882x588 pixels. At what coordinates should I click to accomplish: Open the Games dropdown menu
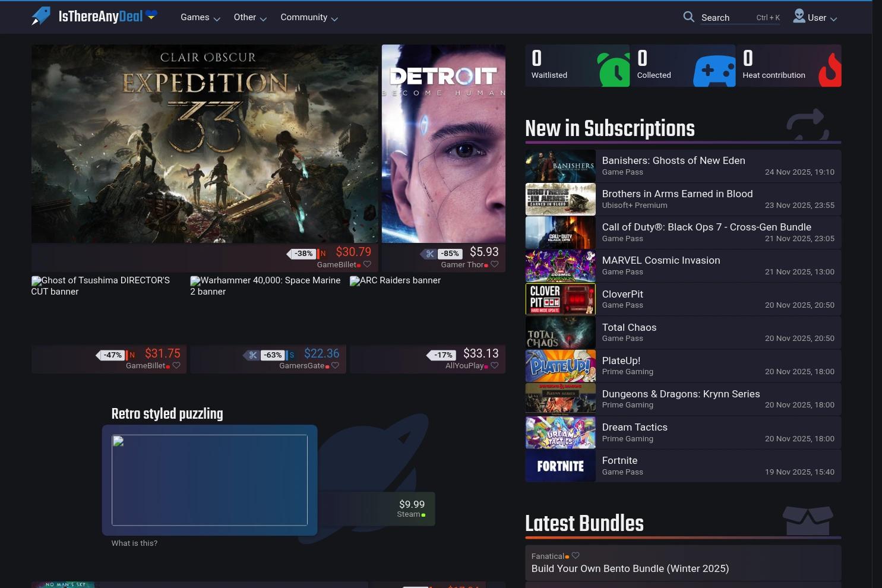pyautogui.click(x=200, y=18)
